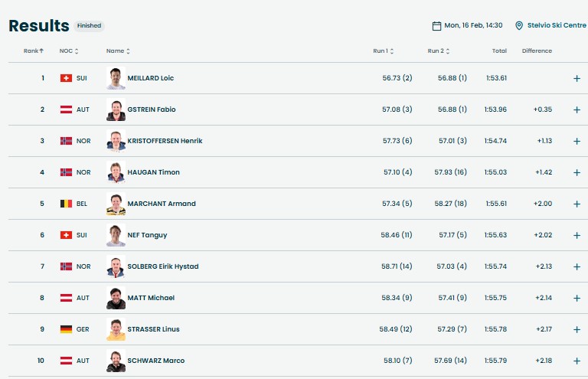
Task: Expand Gstrein Fabio's row with plus icon
Action: tap(577, 109)
